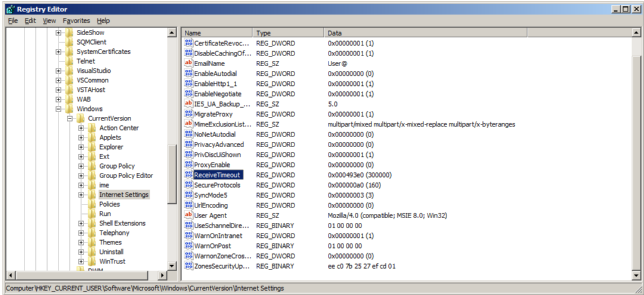Select the SQMClient key in the tree
Image resolution: width=644 pixels, height=295 pixels.
pyautogui.click(x=91, y=42)
